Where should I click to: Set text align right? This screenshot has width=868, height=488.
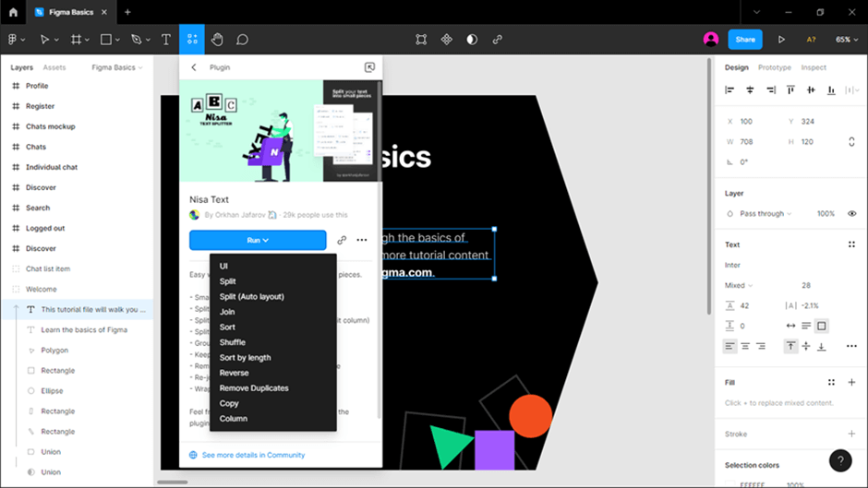point(761,346)
